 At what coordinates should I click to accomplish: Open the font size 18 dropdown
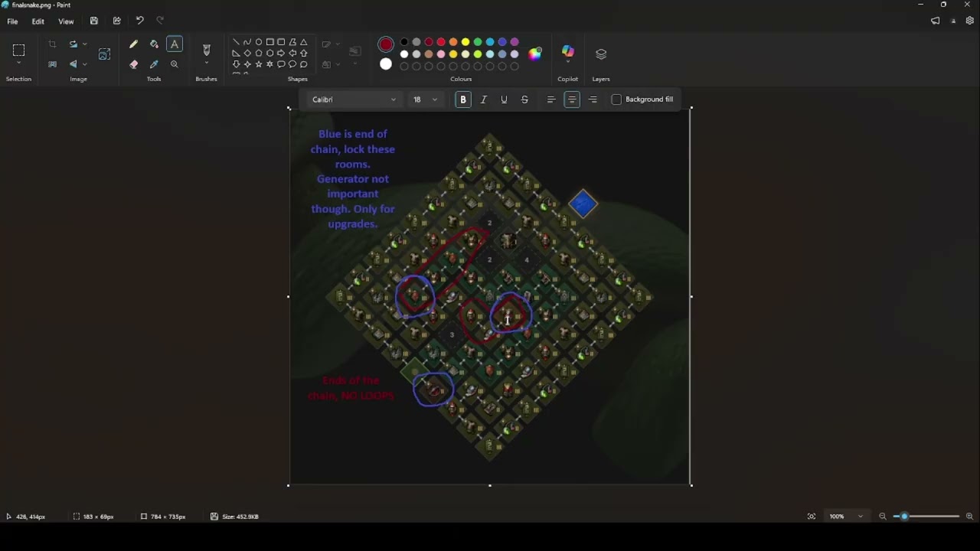click(425, 99)
